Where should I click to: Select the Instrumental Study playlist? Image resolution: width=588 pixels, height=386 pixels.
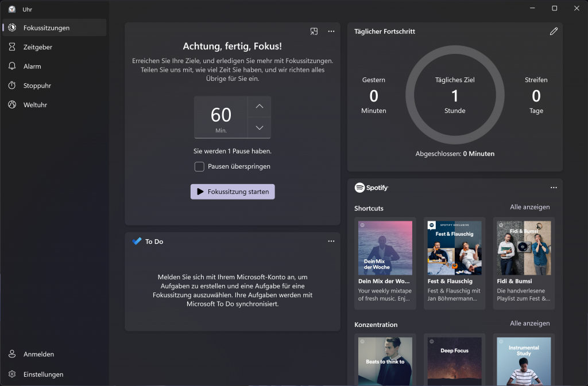[x=524, y=361]
